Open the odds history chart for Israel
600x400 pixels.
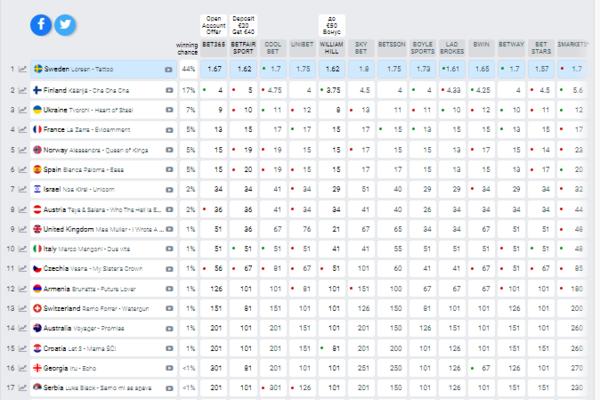pos(23,189)
